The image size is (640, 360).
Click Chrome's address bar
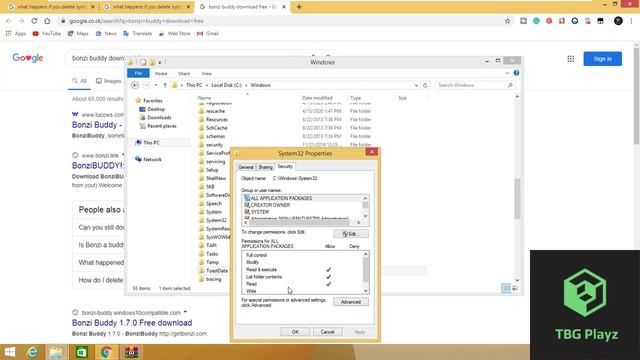(x=282, y=21)
